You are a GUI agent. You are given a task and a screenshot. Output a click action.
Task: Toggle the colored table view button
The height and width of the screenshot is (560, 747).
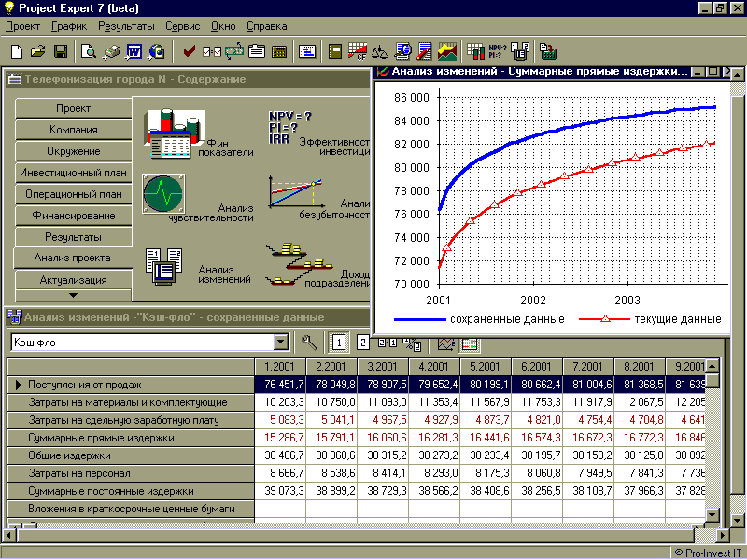click(x=470, y=343)
